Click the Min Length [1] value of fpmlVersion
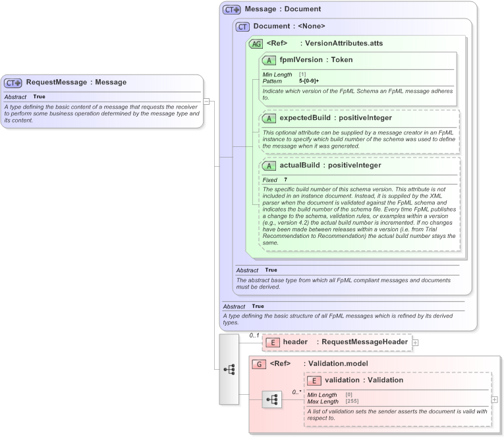The image size is (504, 437). (302, 74)
